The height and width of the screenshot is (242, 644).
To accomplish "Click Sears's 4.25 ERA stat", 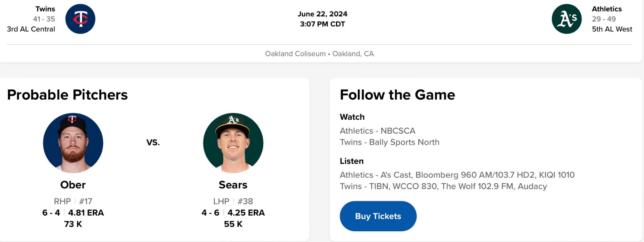I will click(246, 213).
